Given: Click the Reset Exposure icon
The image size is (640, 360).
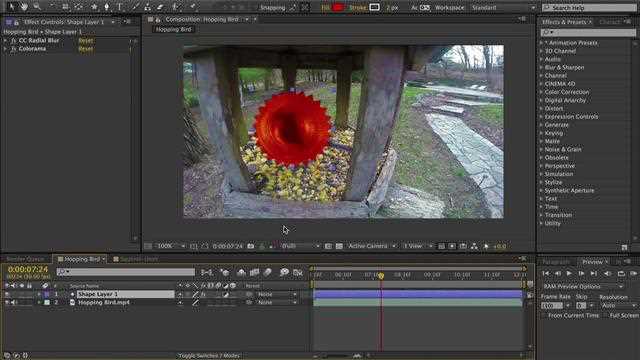Looking at the screenshot, I should (x=486, y=246).
